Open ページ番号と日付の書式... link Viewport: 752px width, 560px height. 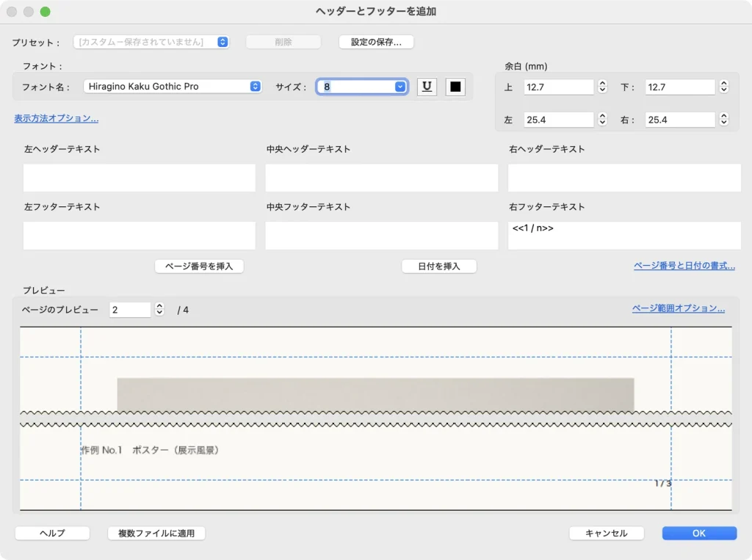tap(684, 266)
